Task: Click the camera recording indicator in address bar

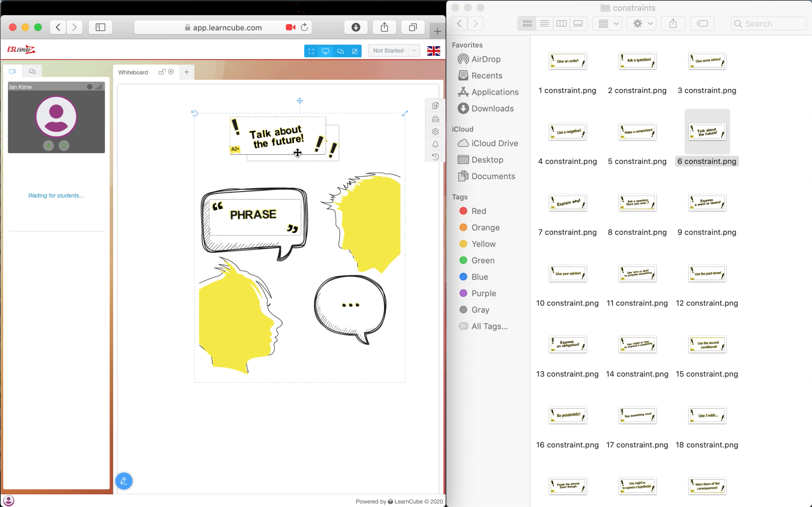Action: click(x=290, y=27)
